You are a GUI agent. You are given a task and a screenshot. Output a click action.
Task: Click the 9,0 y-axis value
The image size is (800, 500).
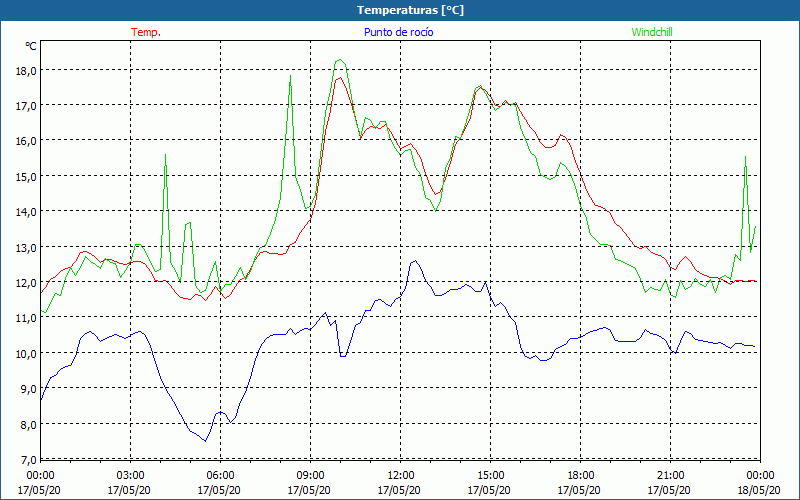coord(28,389)
